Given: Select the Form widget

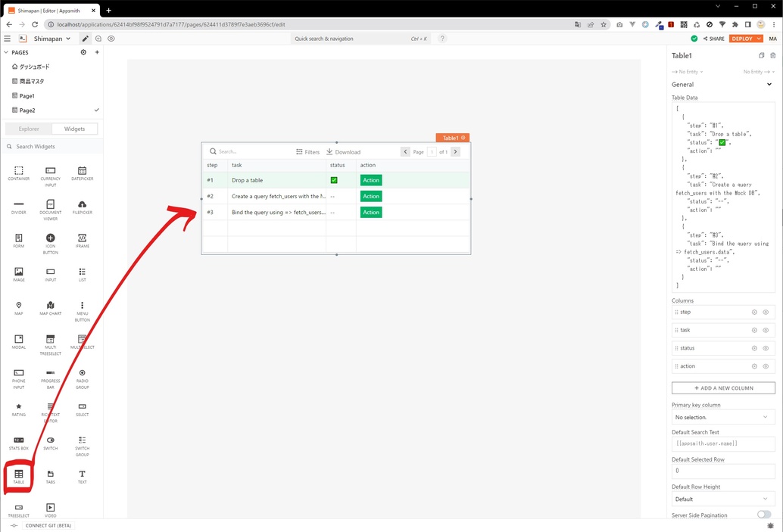Looking at the screenshot, I should pos(18,241).
